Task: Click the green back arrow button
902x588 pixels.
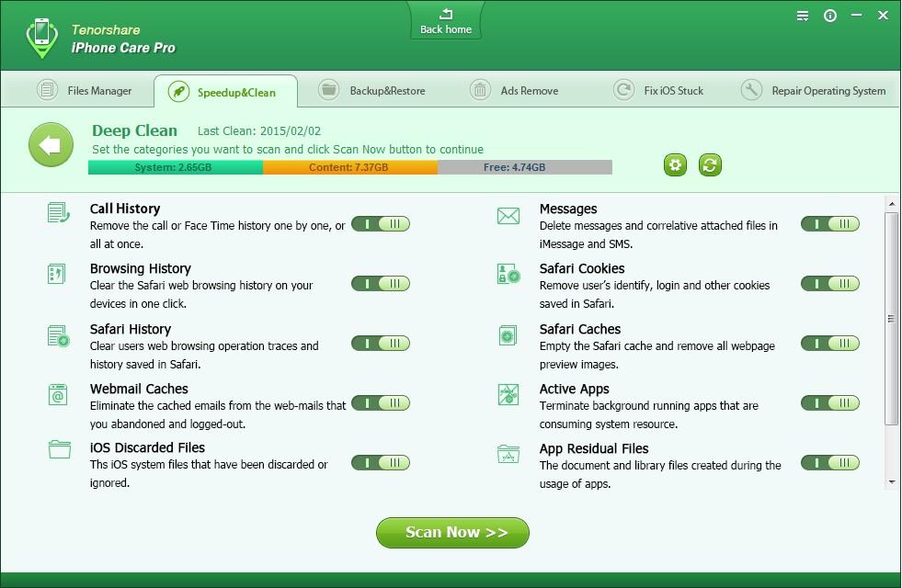Action: [x=51, y=145]
